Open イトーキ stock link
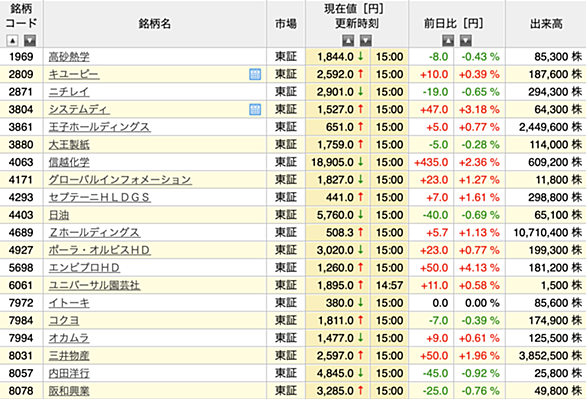 pyautogui.click(x=69, y=303)
